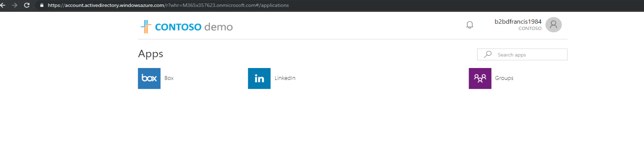
Task: Click the CONTOSO tenant label under the username
Action: click(530, 28)
